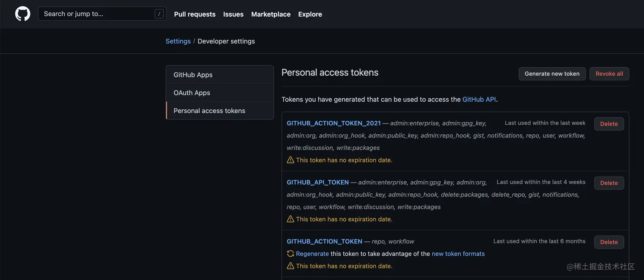The image size is (644, 280).
Task: Delete the GITHUB_ACTION_TOKEN_2021 token
Action: click(x=609, y=124)
